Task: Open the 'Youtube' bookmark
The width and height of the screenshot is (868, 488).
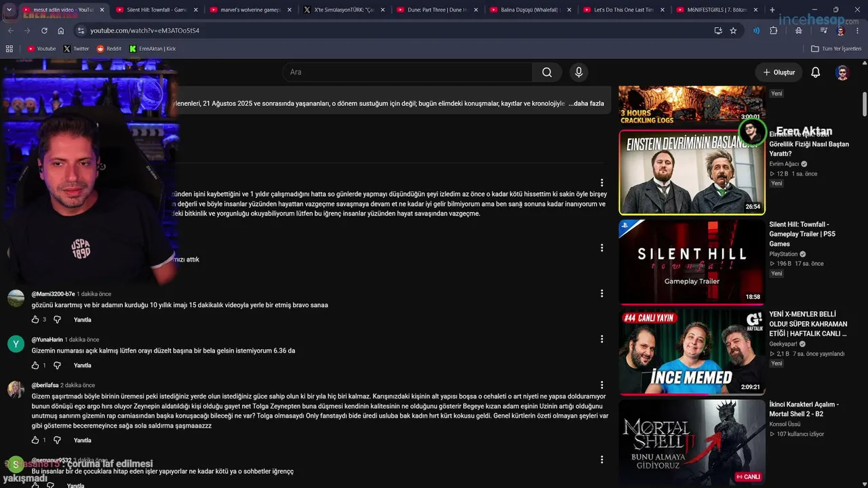Action: (x=41, y=49)
